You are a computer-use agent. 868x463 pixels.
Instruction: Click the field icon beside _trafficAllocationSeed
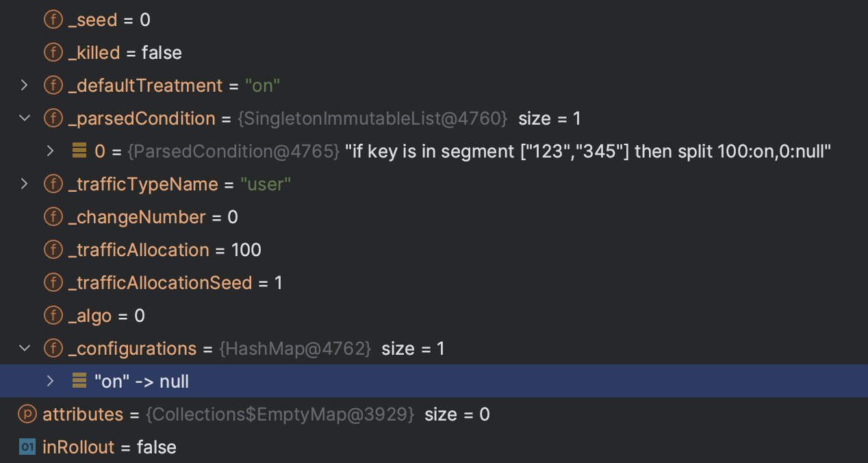point(53,283)
